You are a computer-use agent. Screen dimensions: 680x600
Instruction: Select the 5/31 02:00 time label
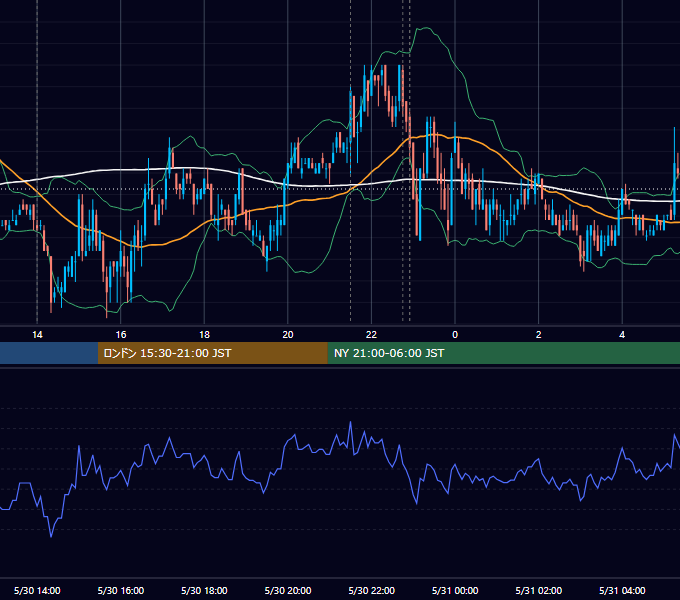coord(539,590)
